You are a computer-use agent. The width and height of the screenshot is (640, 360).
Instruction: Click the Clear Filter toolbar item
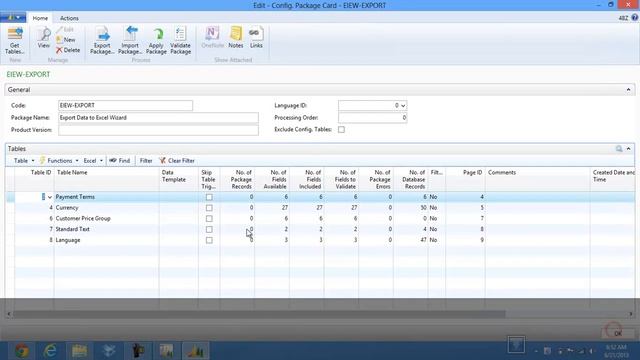[x=177, y=161]
